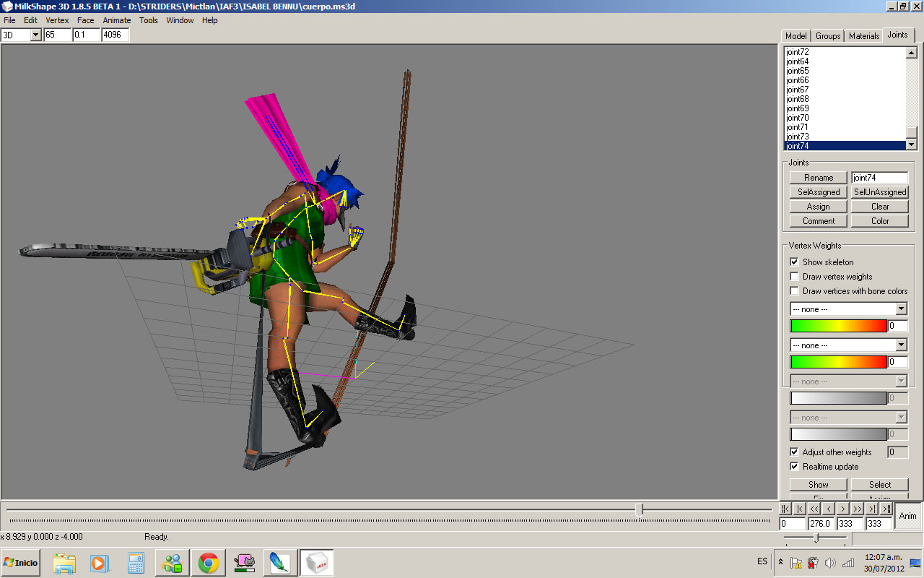Switch to Google Chrome in taskbar

(x=209, y=563)
